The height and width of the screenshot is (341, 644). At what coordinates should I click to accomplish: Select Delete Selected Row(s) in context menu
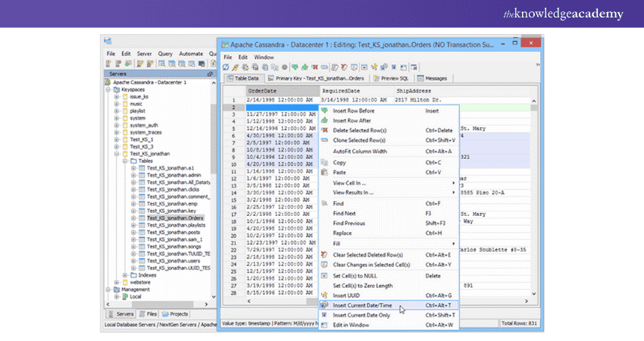(x=389, y=130)
